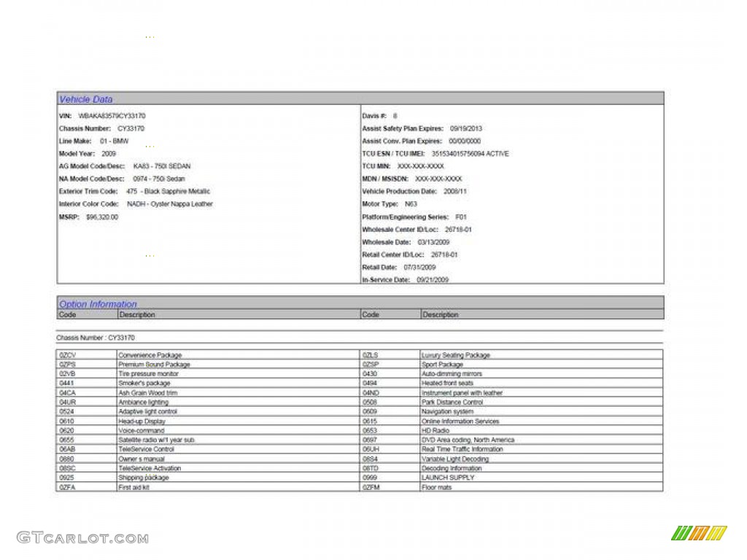Screen dimensions: 747x560
Task: Select the "Luxury Seating Package" option
Action: (x=455, y=355)
